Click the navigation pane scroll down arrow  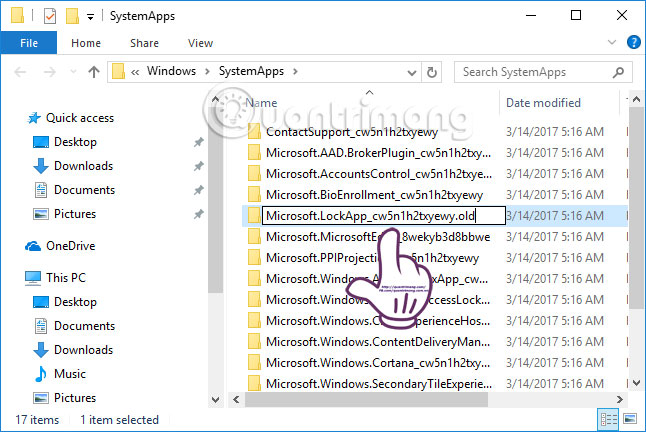[x=215, y=399]
